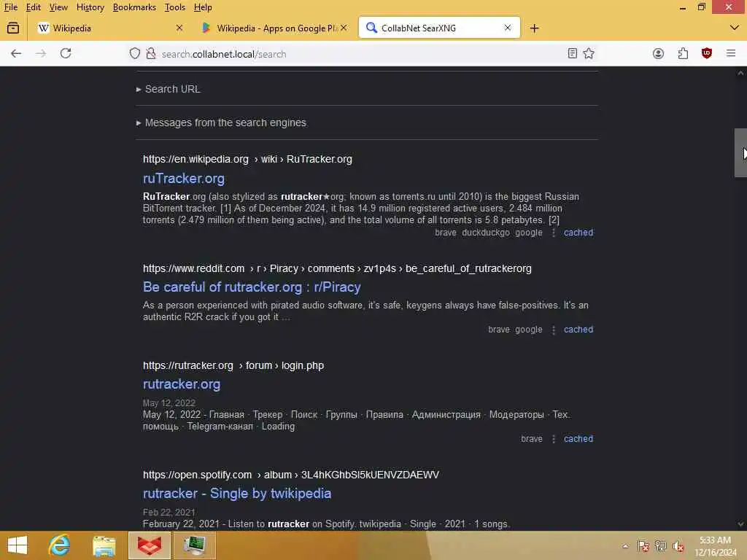This screenshot has width=747, height=560.
Task: Click the rutracker.org forum login.php URL
Action: pyautogui.click(x=233, y=366)
